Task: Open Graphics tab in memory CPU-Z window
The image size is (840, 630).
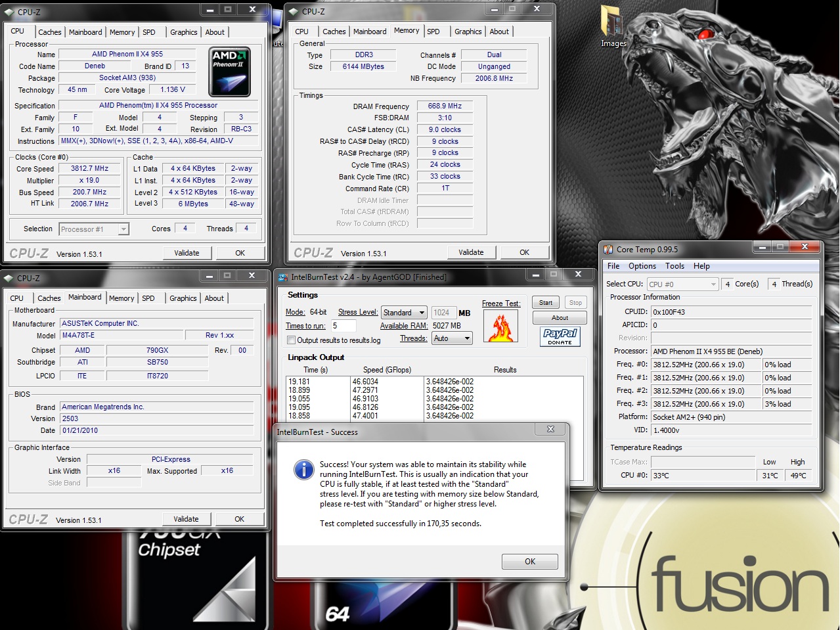Action: 468,32
